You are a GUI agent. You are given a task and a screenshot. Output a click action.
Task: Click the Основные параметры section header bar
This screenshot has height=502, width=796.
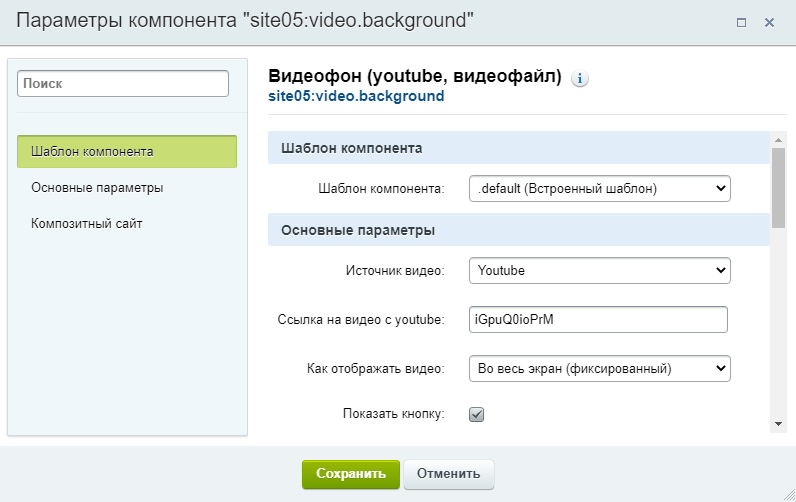tap(518, 230)
